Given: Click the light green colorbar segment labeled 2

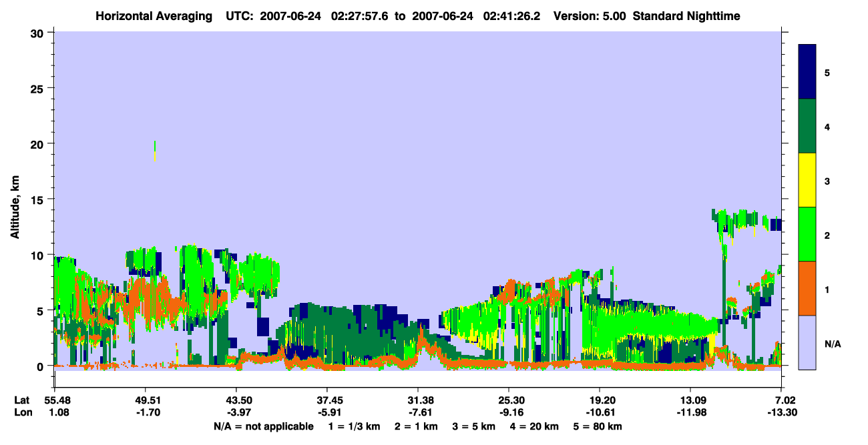Looking at the screenshot, I should (807, 234).
